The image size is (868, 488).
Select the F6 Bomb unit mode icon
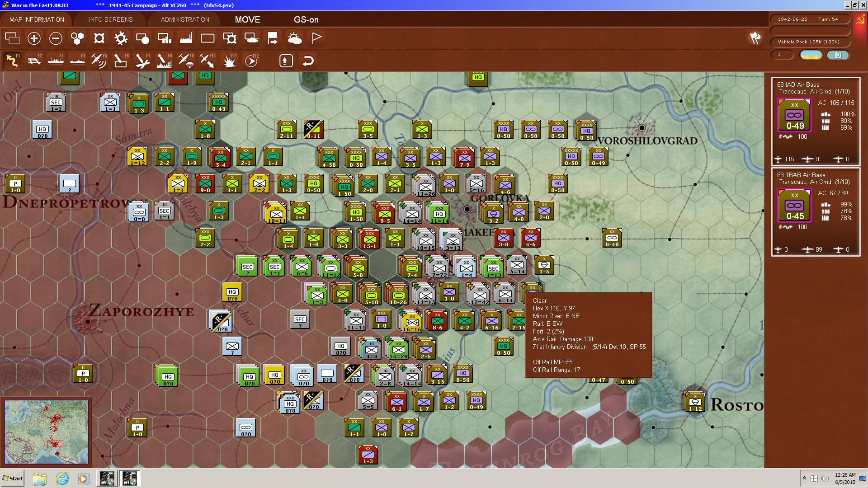pyautogui.click(x=121, y=61)
